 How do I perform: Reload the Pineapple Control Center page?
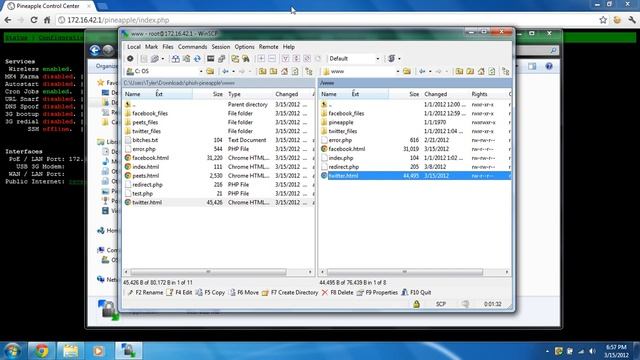(x=34, y=20)
